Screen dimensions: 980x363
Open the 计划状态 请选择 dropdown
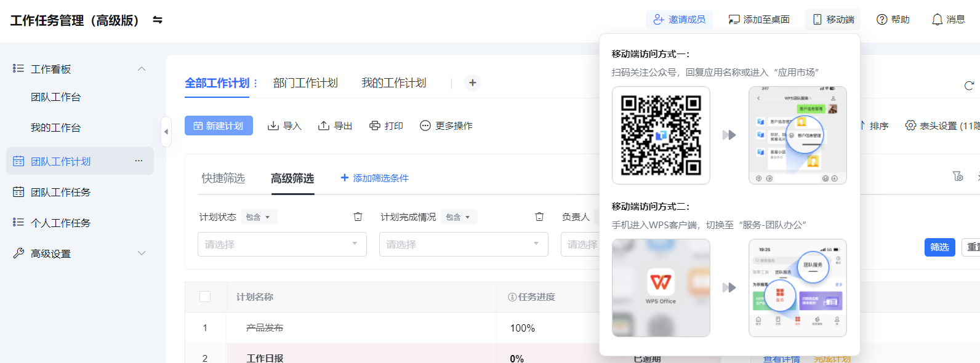coord(281,244)
